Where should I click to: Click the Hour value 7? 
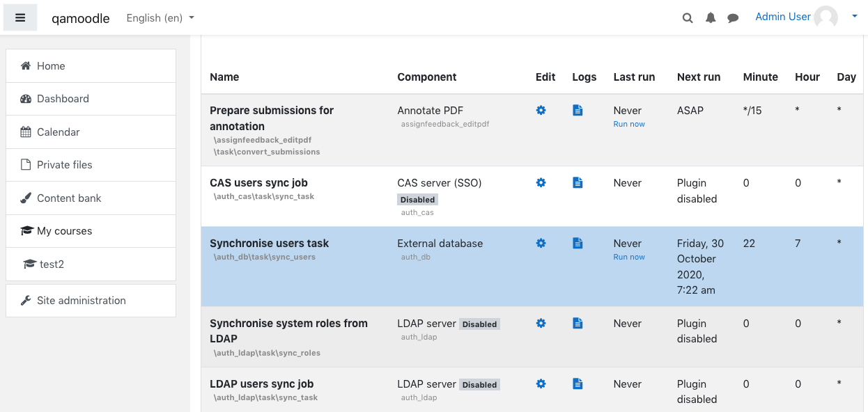pyautogui.click(x=798, y=244)
